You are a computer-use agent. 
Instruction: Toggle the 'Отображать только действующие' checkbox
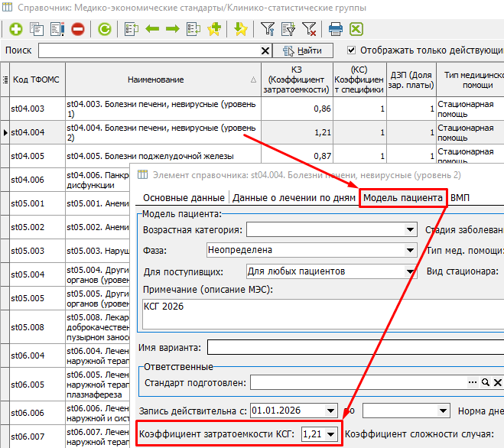click(x=351, y=50)
